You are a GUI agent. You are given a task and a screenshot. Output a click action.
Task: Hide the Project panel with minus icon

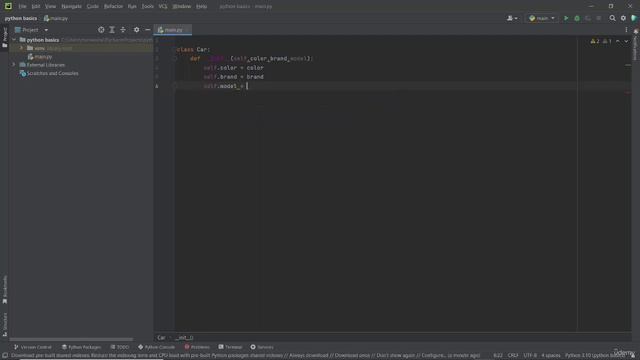click(x=147, y=30)
